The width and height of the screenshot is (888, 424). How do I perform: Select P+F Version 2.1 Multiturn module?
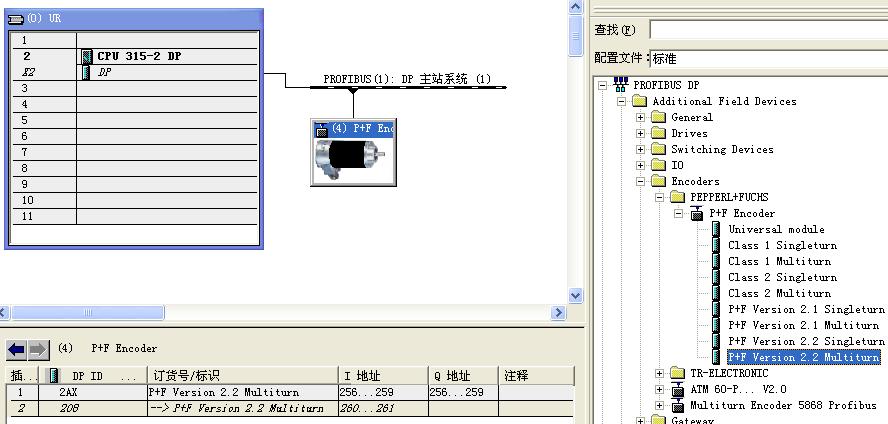[x=804, y=325]
